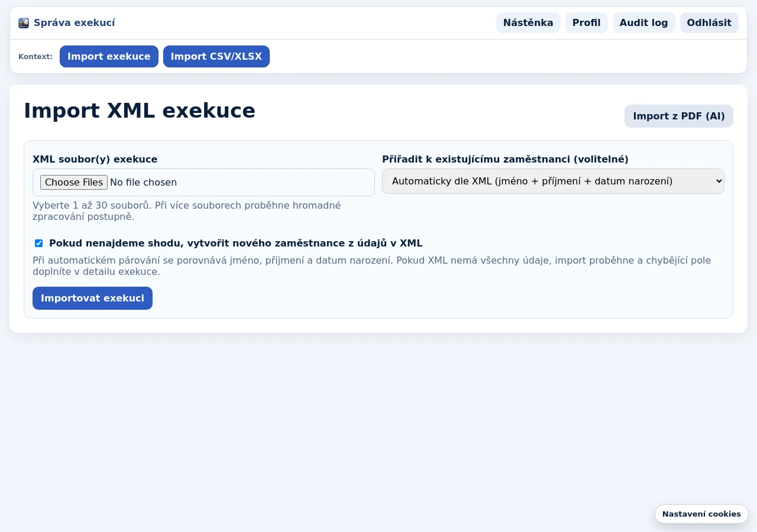Click the 'Přiřadit k existujícímu zaměstnanci' label
The width and height of the screenshot is (757, 532).
pyautogui.click(x=505, y=159)
